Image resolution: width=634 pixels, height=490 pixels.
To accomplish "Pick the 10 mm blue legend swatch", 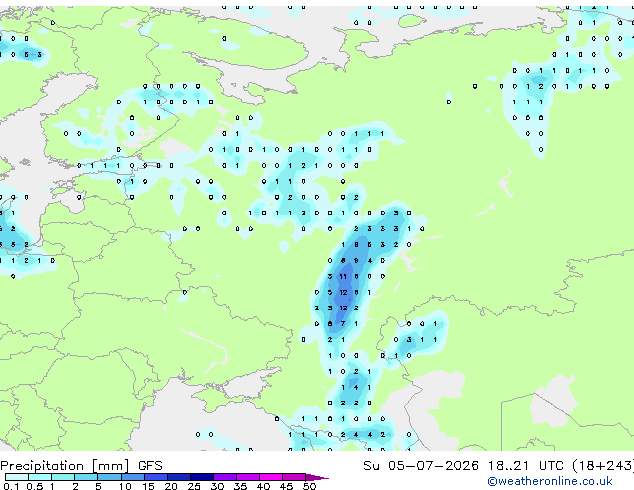I will 132,477.
